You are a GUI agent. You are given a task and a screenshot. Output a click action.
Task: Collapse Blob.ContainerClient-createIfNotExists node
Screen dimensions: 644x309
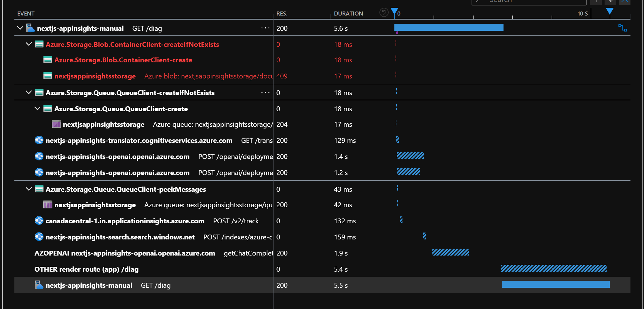29,44
